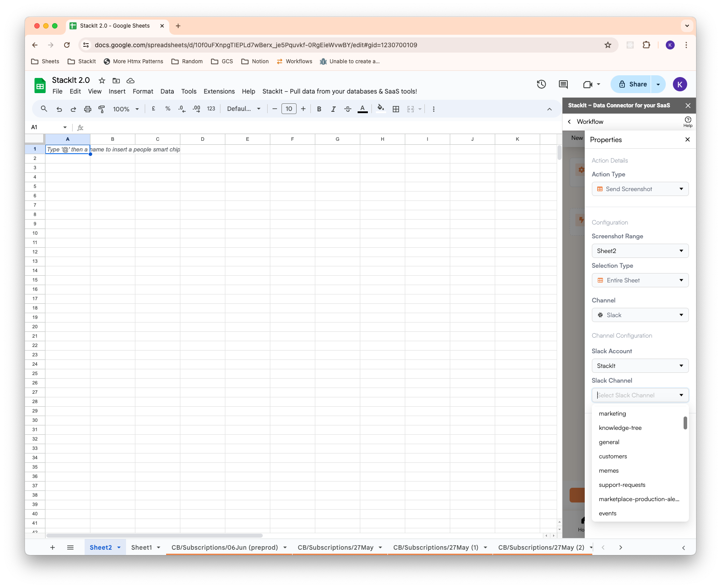Switch to the Sheet1 tab

(x=142, y=547)
